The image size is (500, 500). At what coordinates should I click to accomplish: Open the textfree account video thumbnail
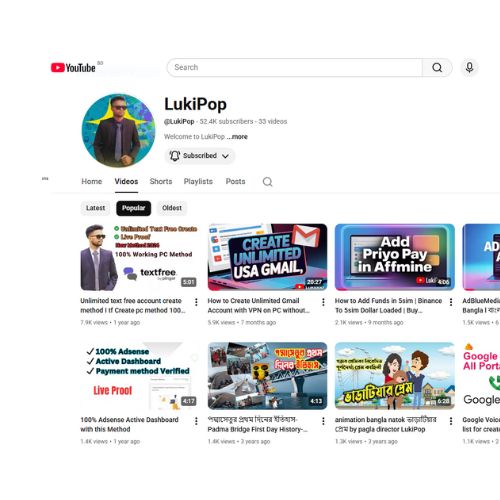[x=140, y=257]
